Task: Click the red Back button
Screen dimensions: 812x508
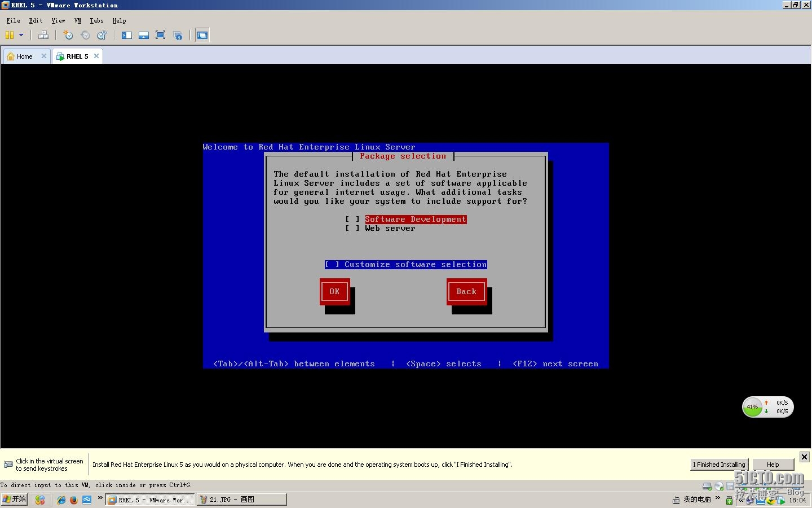Action: (x=466, y=292)
